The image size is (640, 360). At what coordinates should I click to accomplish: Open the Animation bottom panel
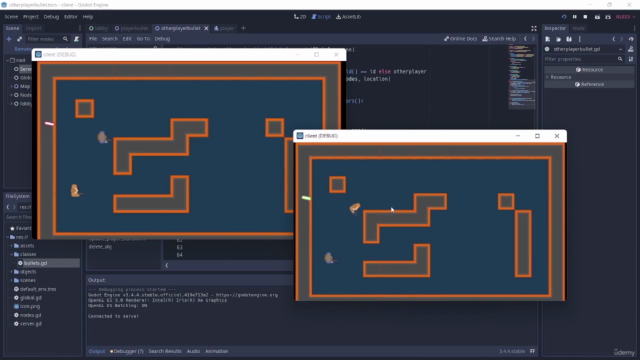[216, 351]
